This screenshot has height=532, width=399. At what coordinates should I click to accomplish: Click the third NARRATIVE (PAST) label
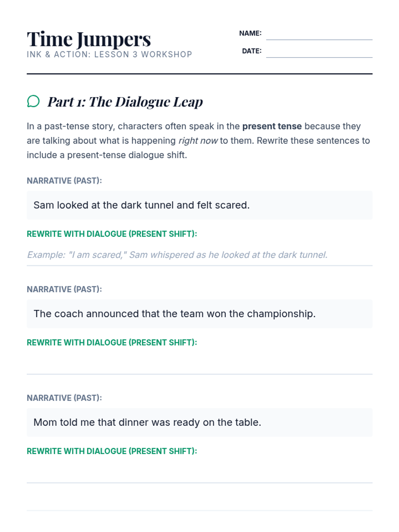[x=65, y=398]
